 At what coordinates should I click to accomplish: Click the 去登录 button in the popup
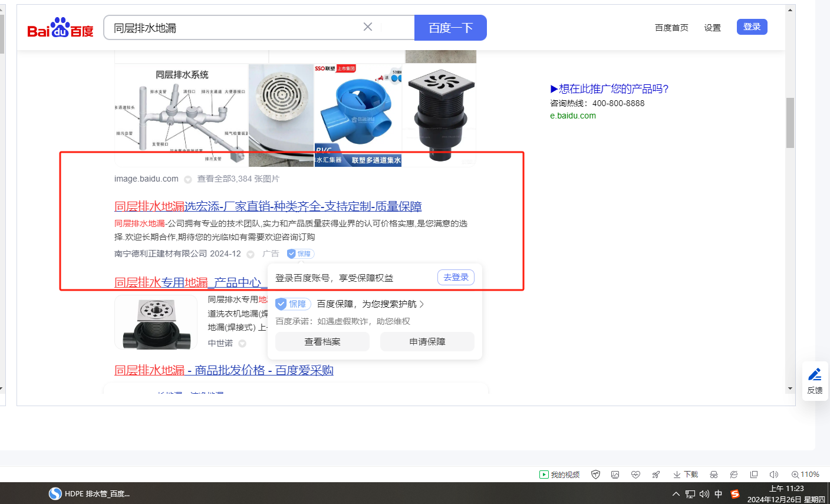pos(456,277)
